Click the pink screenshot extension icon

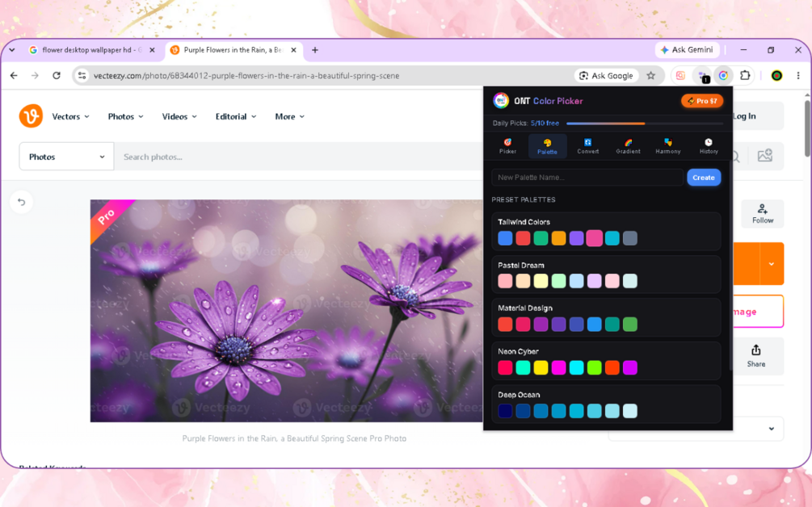point(680,76)
